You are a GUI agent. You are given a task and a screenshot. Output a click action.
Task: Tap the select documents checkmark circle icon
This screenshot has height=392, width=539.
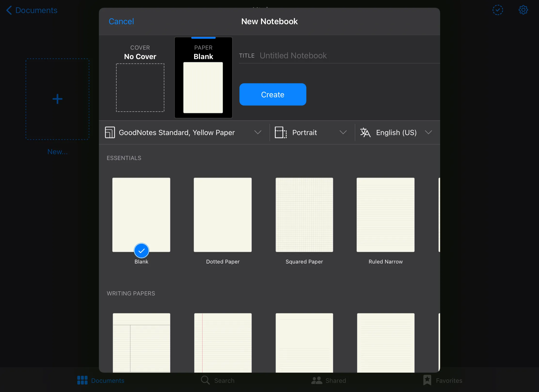click(x=498, y=10)
